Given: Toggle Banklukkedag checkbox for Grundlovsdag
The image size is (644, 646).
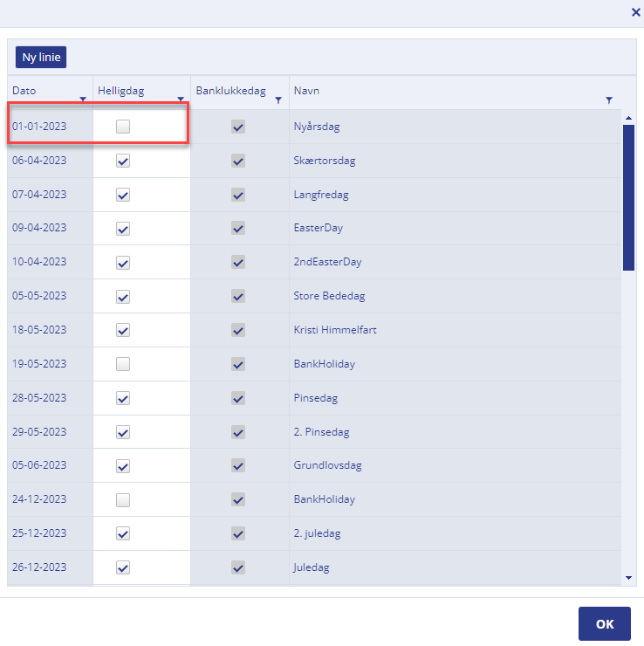Looking at the screenshot, I should tap(238, 466).
